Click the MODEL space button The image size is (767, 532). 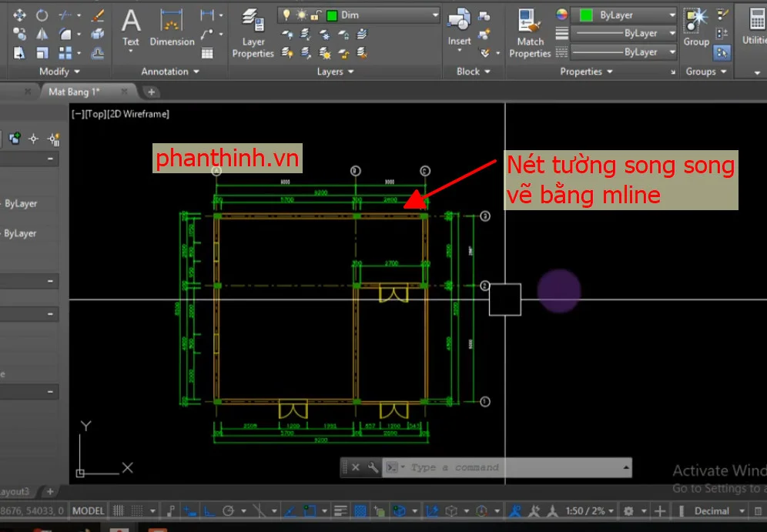tap(88, 511)
